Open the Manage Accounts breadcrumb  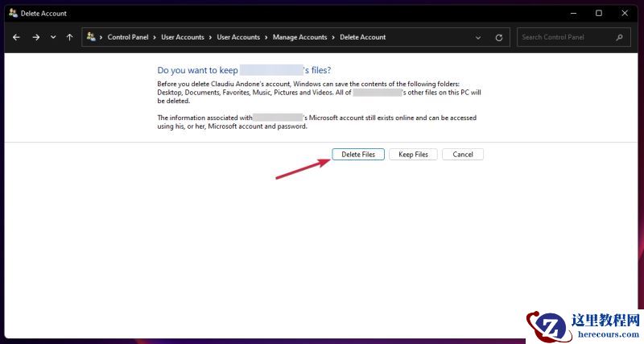[299, 37]
